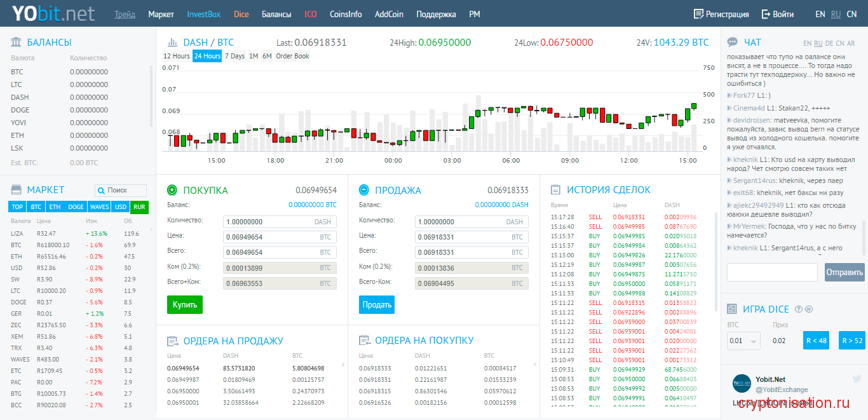Screen dimensions: 868x420
Task: Click the market Поиск search field
Action: [x=121, y=190]
